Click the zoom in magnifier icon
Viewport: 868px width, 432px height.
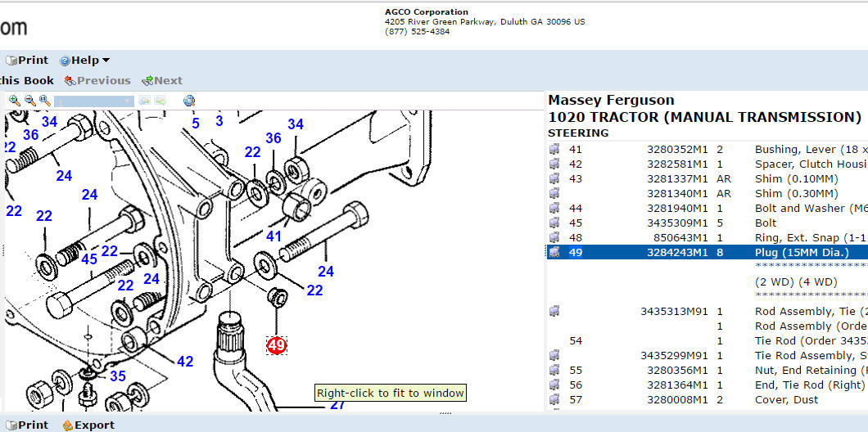coord(15,101)
